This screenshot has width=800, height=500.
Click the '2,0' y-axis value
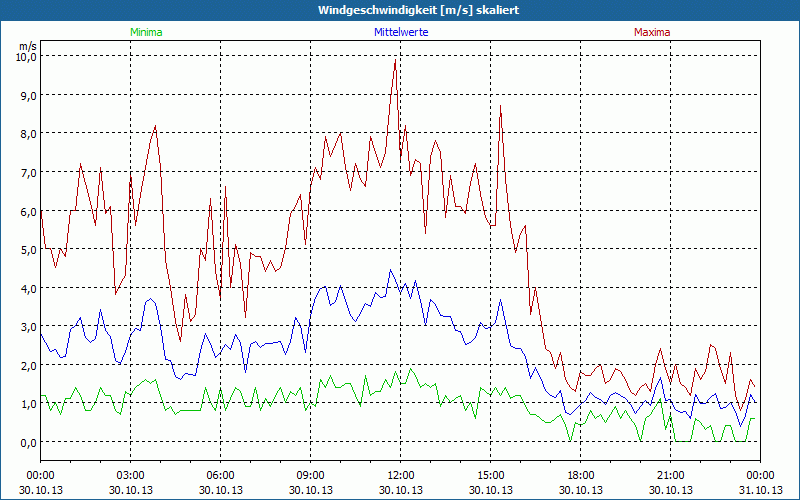tap(29, 365)
